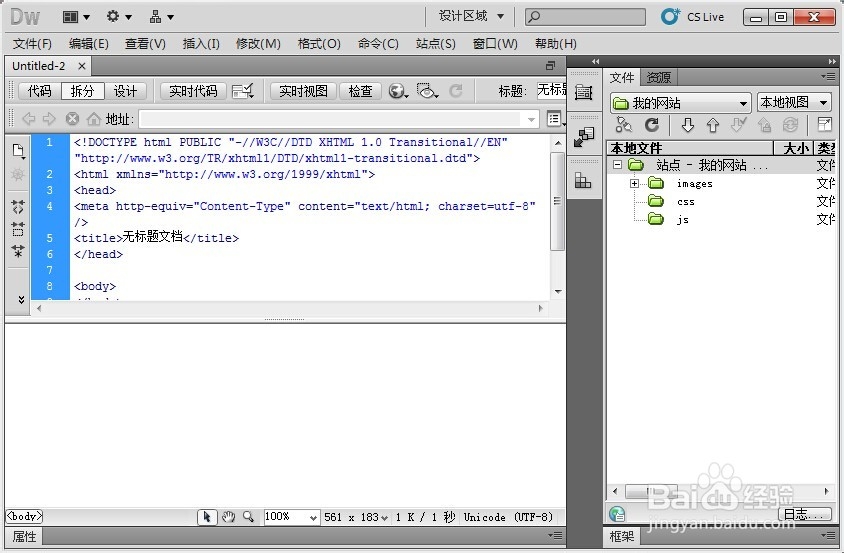Image resolution: width=844 pixels, height=553 pixels.
Task: Refresh the Files panel list
Action: (x=652, y=125)
